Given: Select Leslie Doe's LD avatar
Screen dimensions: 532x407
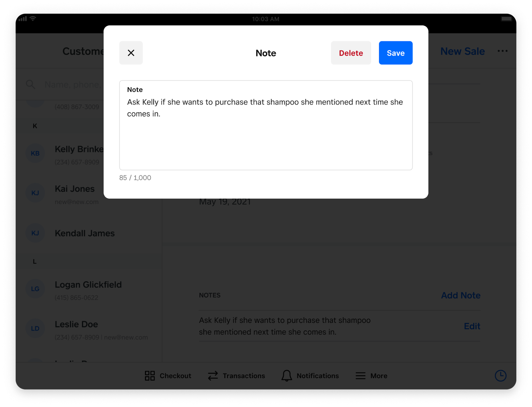Looking at the screenshot, I should [35, 328].
